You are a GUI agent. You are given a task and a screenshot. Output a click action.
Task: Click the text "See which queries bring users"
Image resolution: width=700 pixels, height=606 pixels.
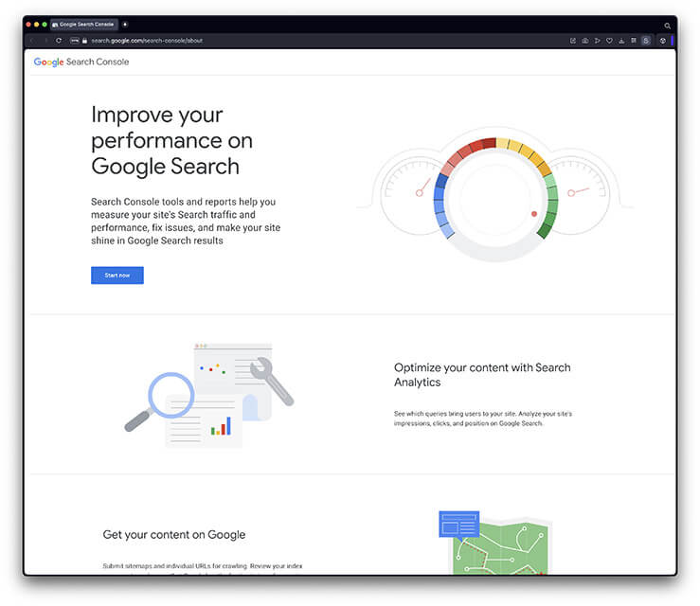[482, 419]
